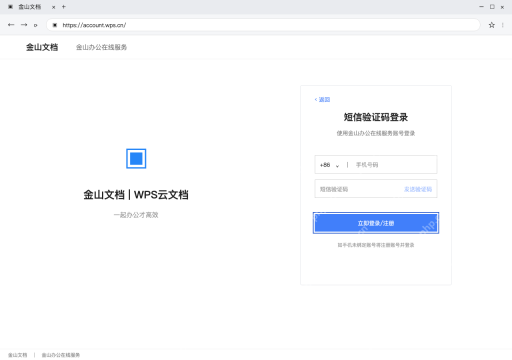
Task: Click the 立即登录/注册 blue button
Action: [376, 223]
